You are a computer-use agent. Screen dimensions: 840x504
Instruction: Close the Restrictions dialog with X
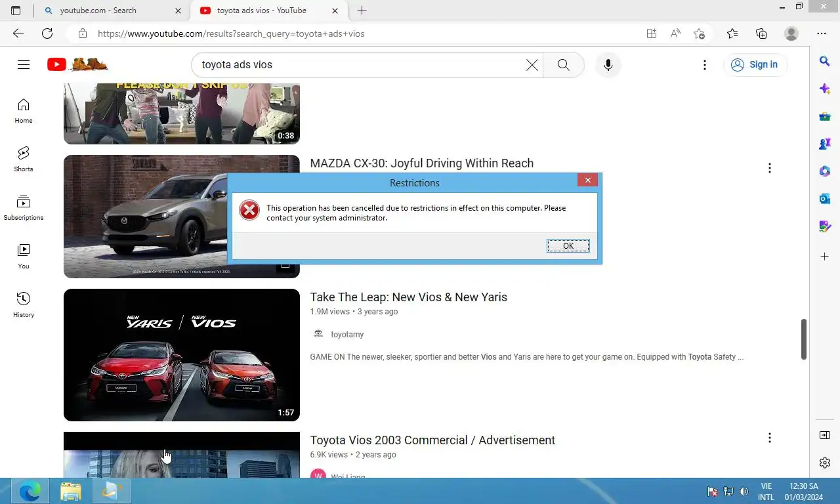point(587,180)
